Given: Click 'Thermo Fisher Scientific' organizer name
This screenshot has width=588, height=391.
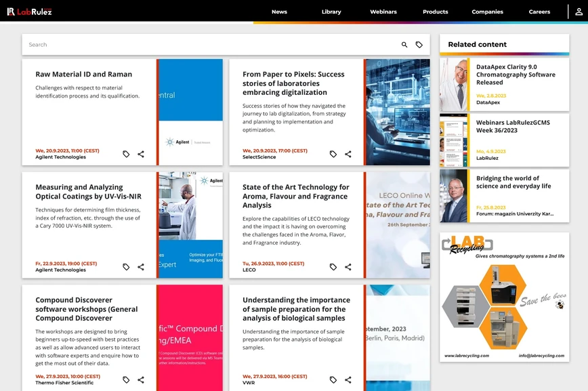Looking at the screenshot, I should pyautogui.click(x=64, y=383).
